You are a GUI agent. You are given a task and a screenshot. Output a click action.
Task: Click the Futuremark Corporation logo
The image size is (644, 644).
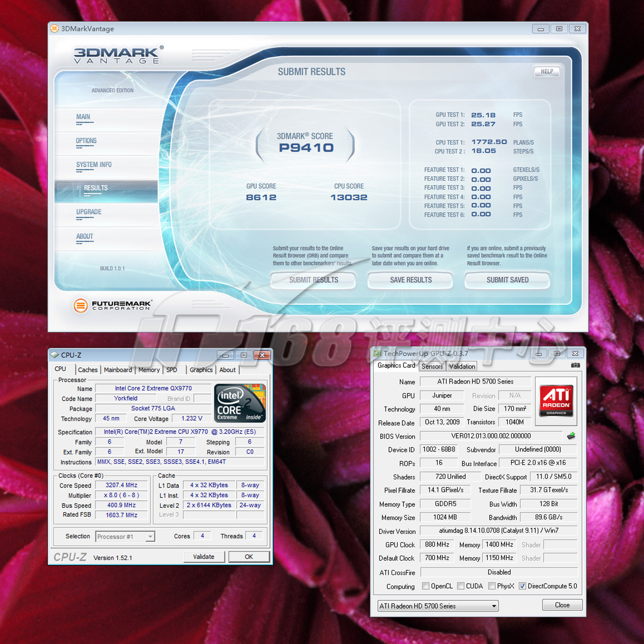pos(112,305)
